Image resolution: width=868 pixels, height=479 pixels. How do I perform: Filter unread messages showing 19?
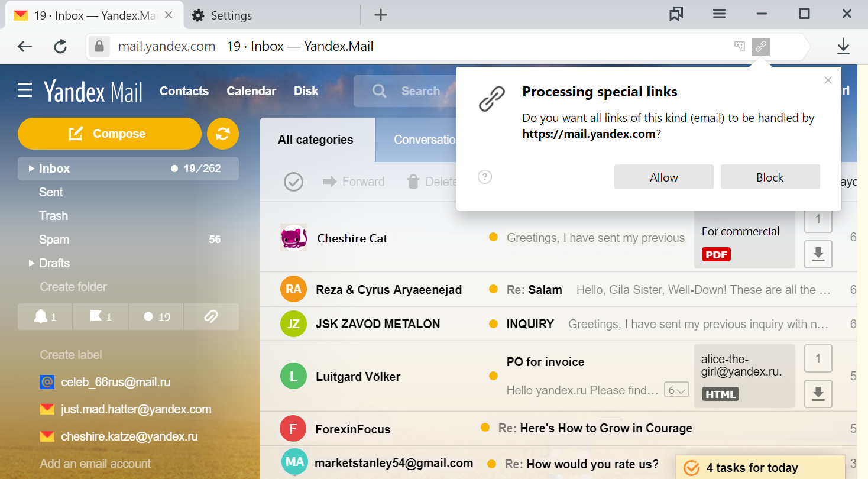[156, 316]
